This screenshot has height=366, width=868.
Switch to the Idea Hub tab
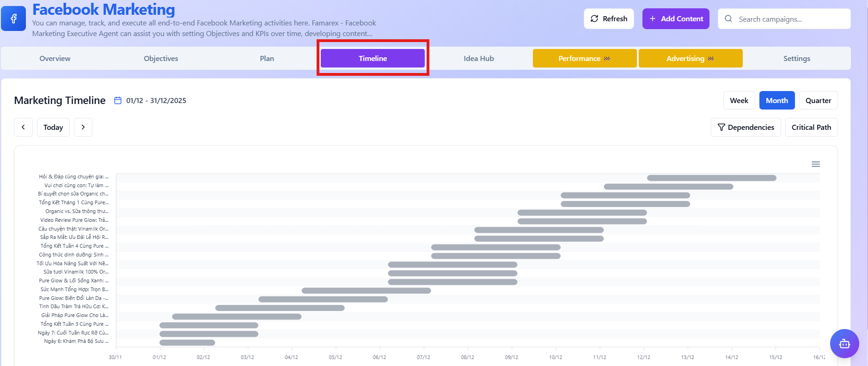pyautogui.click(x=478, y=59)
